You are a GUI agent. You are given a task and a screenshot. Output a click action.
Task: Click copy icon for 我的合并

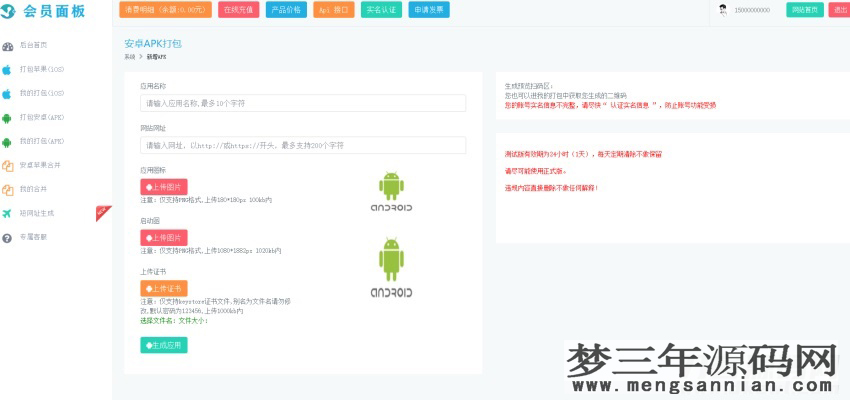coord(7,190)
